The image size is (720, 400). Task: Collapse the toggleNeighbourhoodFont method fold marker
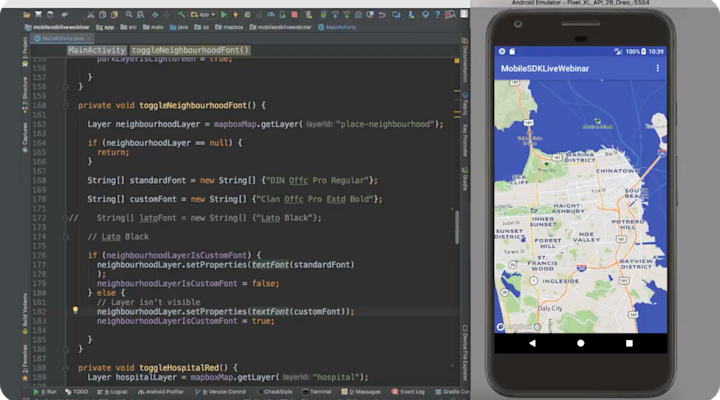66,106
